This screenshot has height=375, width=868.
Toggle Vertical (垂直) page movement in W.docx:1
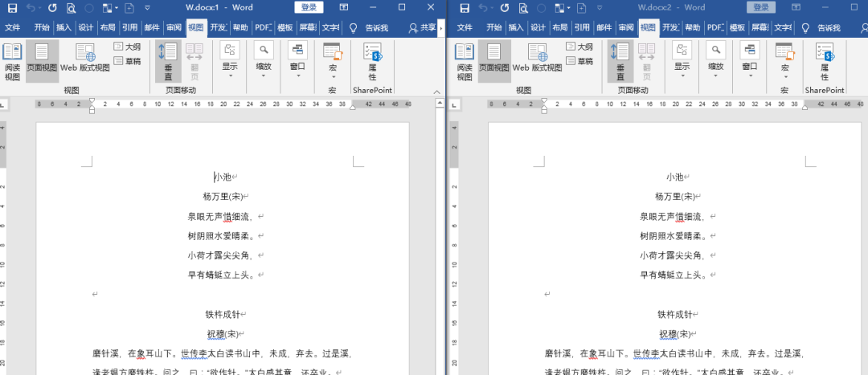168,62
